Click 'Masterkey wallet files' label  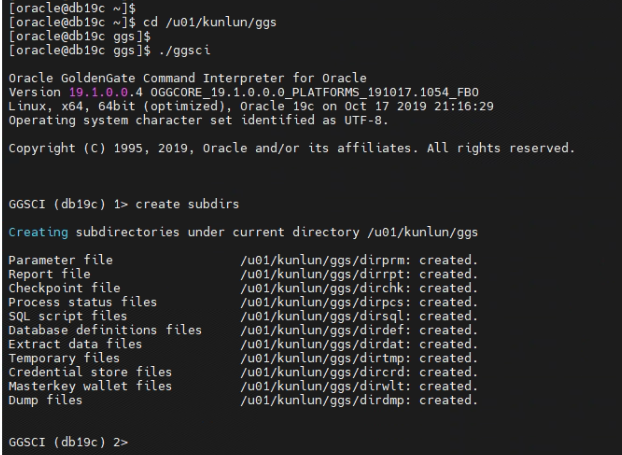tap(90, 386)
